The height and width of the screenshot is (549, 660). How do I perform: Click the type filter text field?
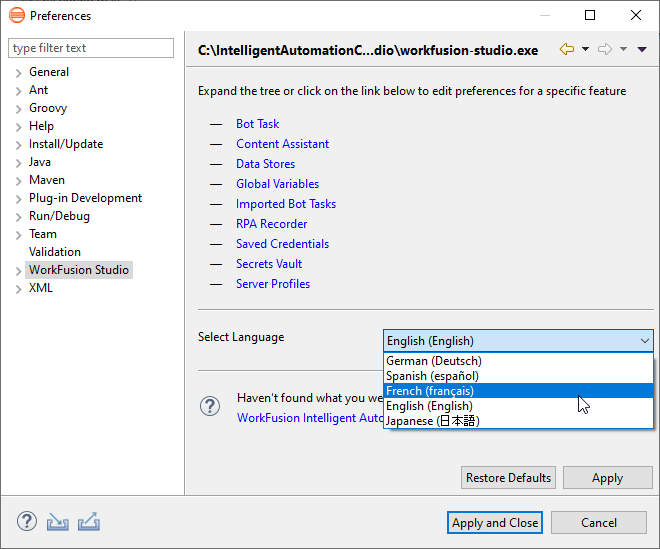tap(91, 48)
